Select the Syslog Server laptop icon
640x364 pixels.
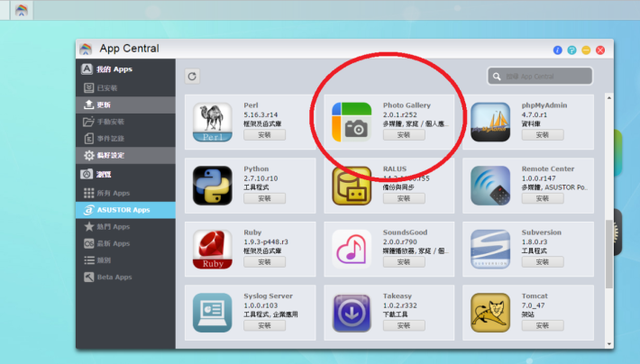tap(212, 313)
